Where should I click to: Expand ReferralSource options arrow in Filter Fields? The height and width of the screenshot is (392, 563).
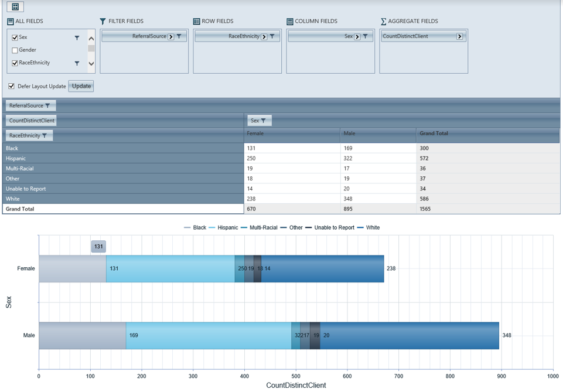coord(171,36)
